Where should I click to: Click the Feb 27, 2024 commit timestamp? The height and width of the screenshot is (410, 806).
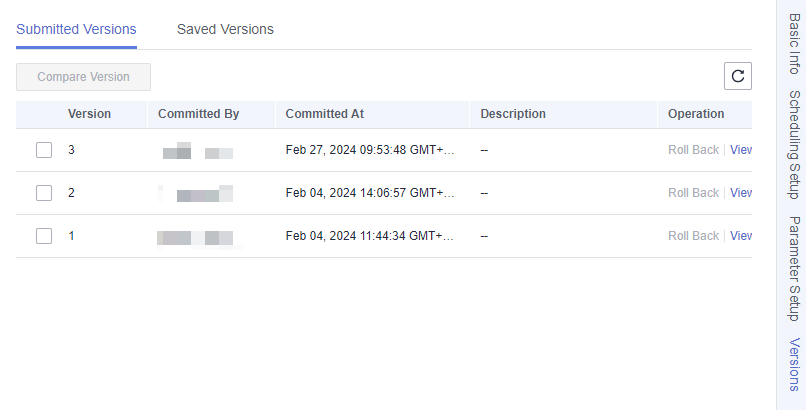point(370,150)
